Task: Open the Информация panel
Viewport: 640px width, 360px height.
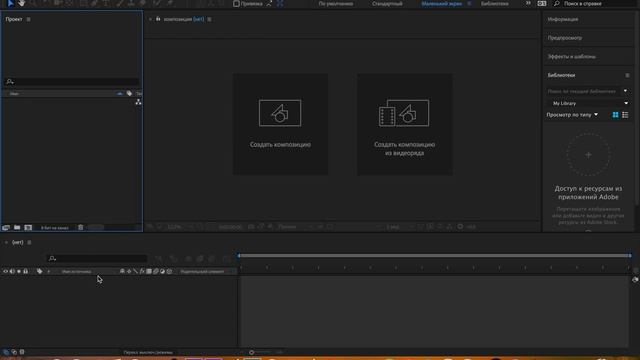Action: [563, 19]
